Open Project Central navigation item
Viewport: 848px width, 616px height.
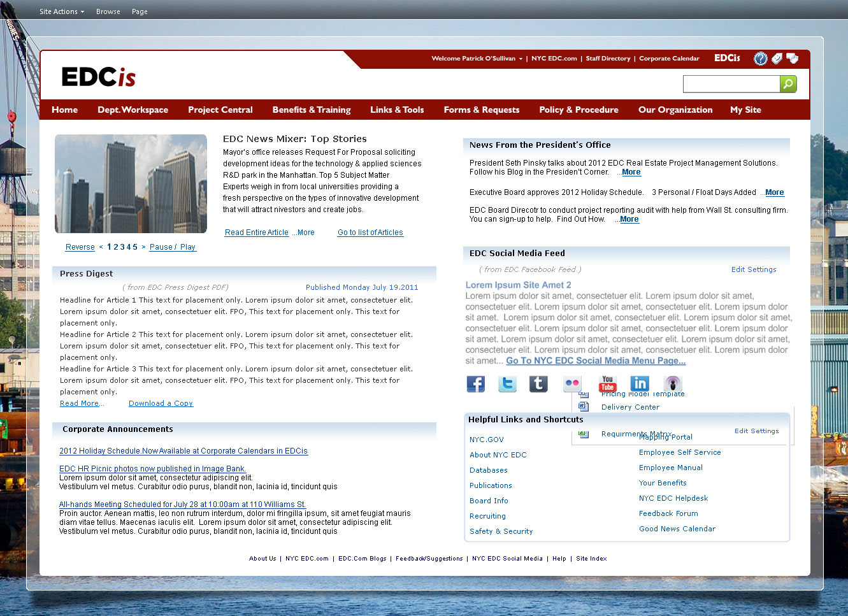[220, 110]
